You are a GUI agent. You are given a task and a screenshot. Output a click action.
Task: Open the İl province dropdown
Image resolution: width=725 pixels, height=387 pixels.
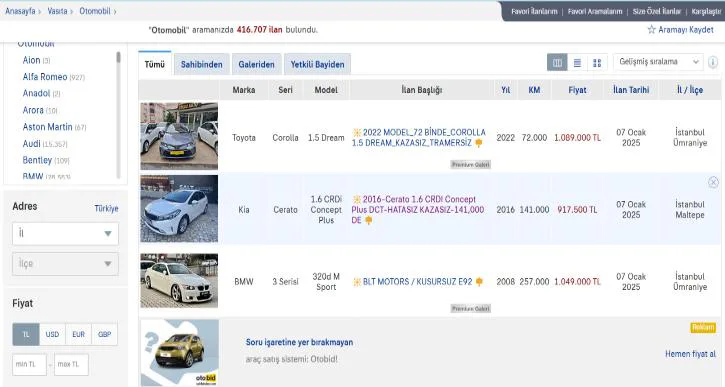[x=65, y=233]
